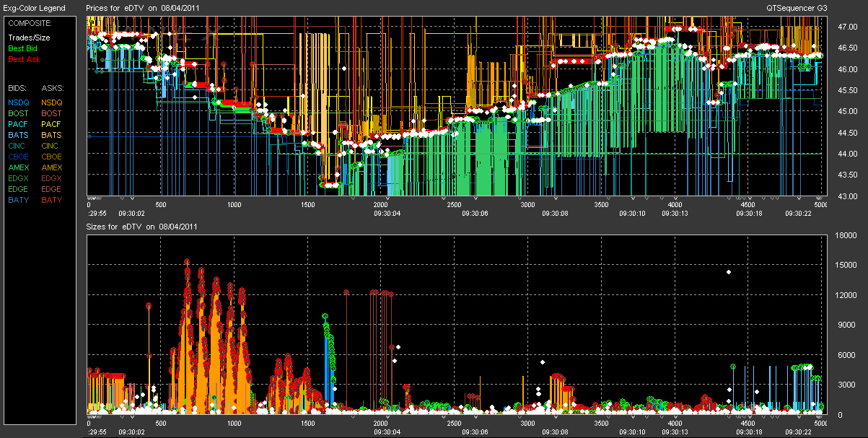Click the 43.00 price axis label
Screen dimensions: 868x438
[x=846, y=196]
